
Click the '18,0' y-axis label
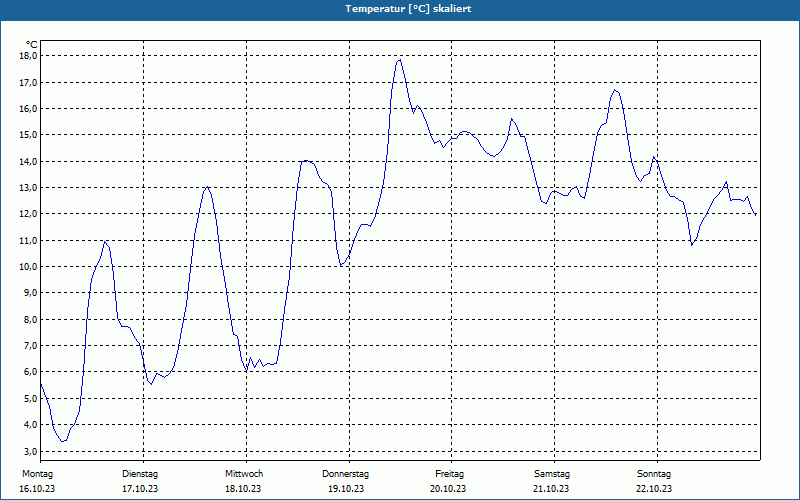click(x=28, y=56)
